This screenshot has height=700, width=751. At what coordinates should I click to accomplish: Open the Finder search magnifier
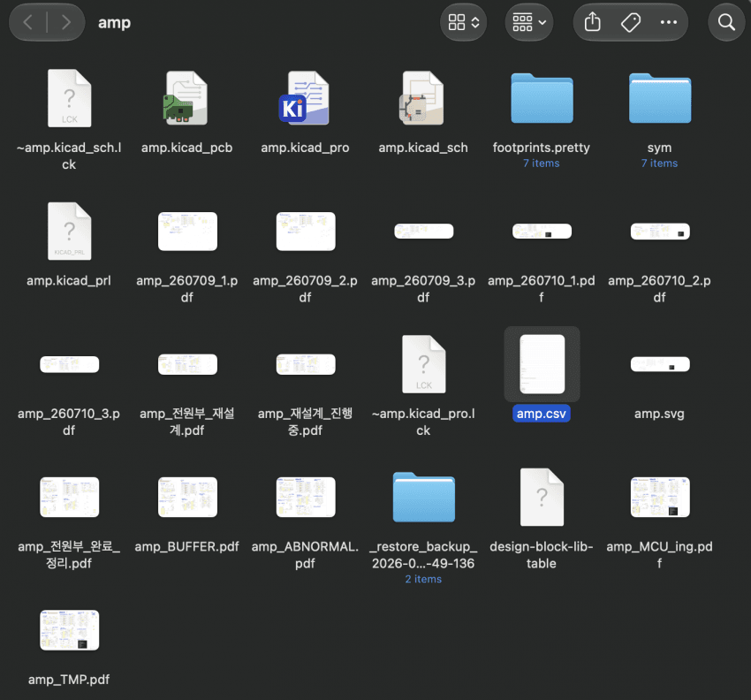click(x=726, y=22)
